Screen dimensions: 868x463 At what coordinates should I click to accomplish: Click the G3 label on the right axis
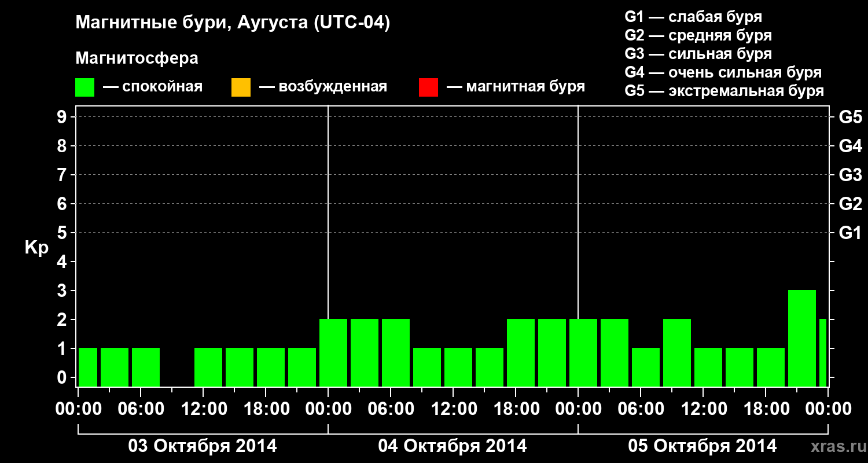tap(850, 175)
